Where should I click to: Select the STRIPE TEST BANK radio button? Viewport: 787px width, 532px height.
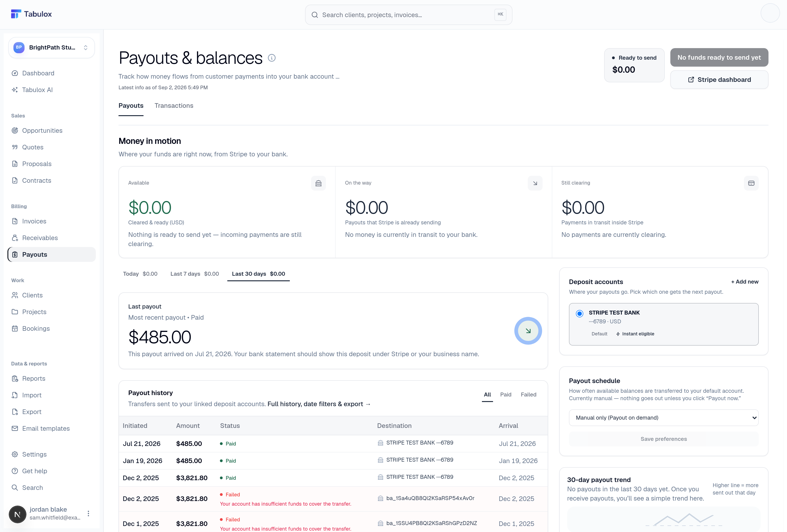[x=579, y=313]
